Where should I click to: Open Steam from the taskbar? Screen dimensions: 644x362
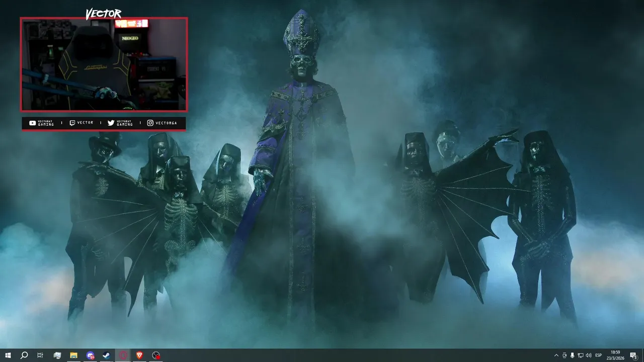pyautogui.click(x=107, y=355)
